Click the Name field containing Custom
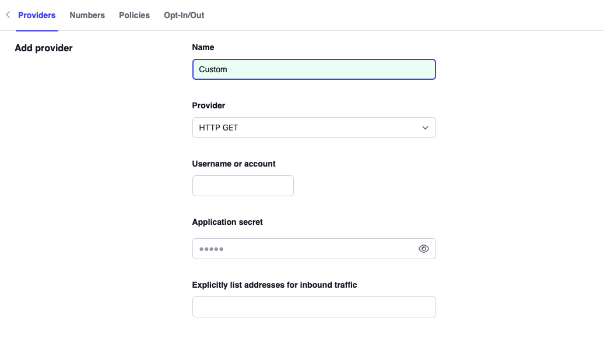 [314, 69]
